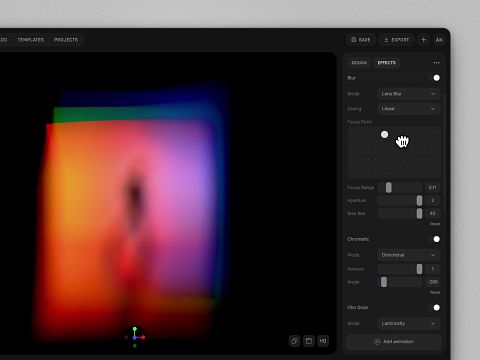Click the Add animation button
The height and width of the screenshot is (360, 480).
pyautogui.click(x=394, y=342)
